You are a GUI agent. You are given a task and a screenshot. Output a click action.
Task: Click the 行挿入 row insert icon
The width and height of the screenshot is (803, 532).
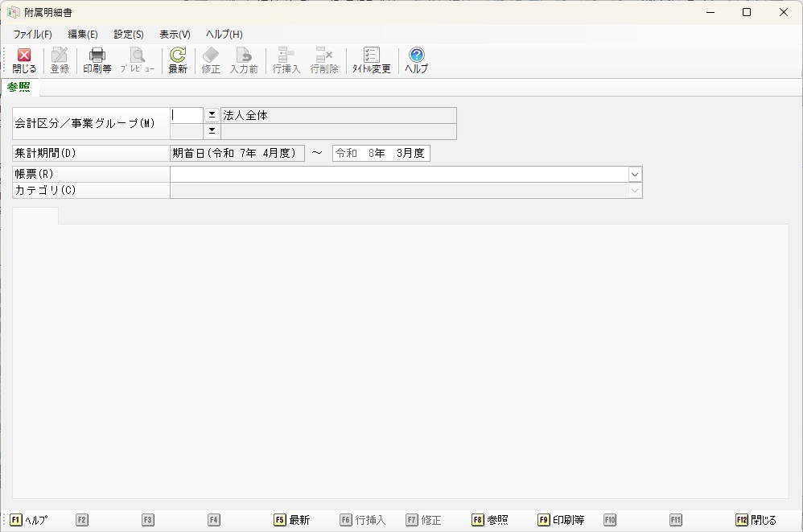[x=286, y=56]
